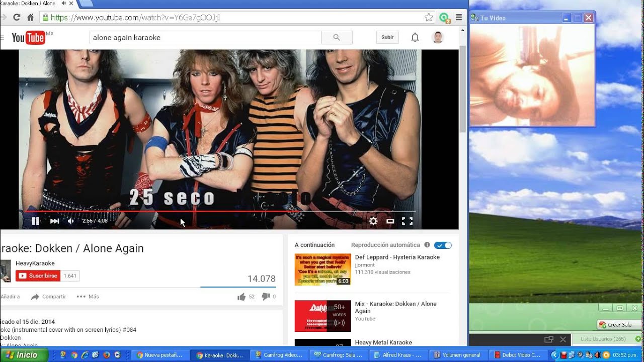Click the Tu Video webcam preview
The height and width of the screenshot is (362, 644).
532,75
